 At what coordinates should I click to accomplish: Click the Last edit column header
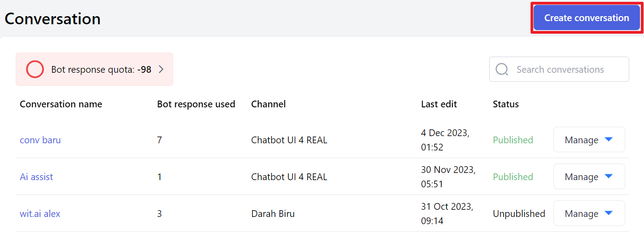[439, 104]
